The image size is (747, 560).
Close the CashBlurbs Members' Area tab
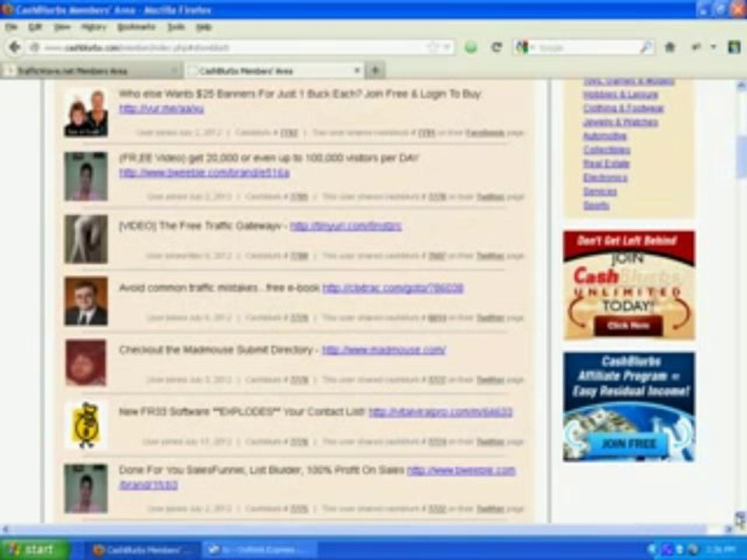(x=357, y=71)
